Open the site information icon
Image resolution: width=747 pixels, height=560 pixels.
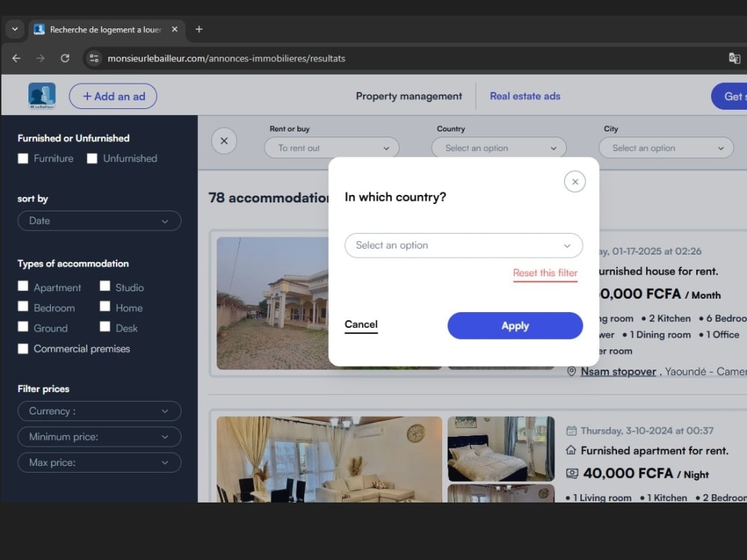[94, 58]
